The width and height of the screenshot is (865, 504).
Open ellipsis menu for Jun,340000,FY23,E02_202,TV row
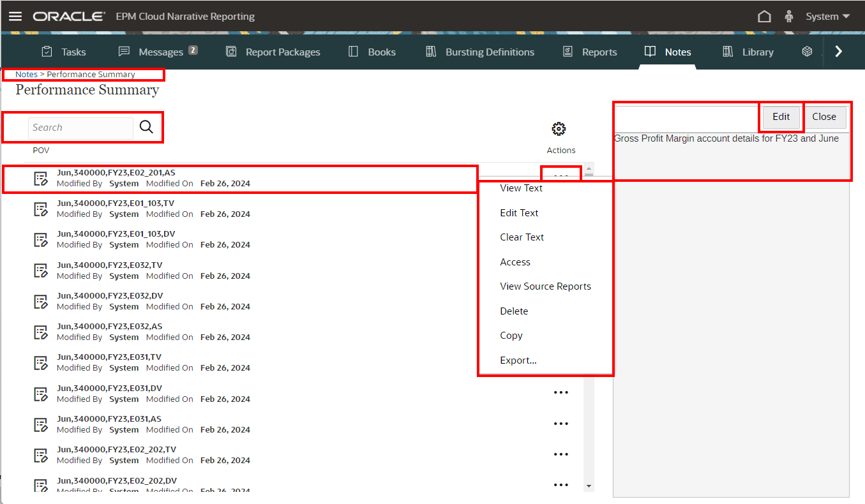560,454
